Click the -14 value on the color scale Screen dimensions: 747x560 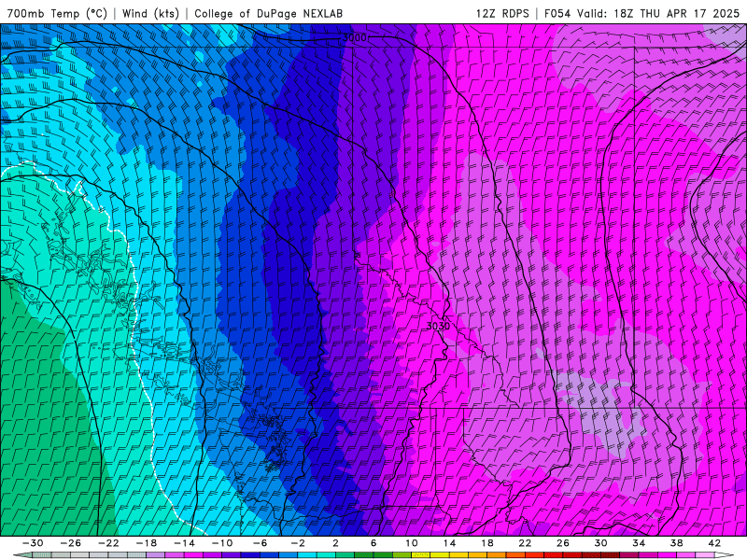tap(184, 543)
